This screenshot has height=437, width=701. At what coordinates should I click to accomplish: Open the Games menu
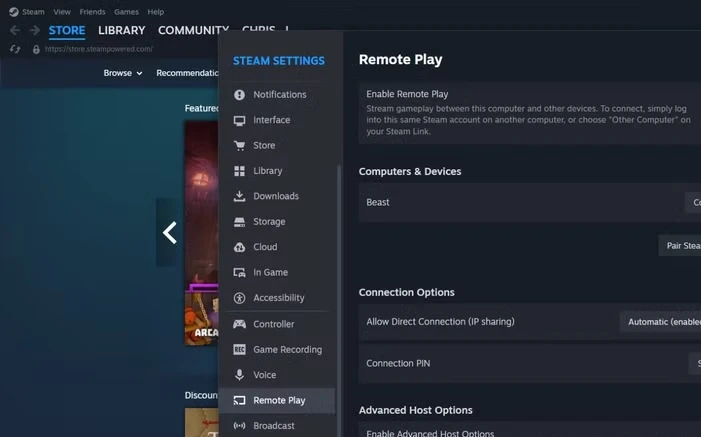point(126,12)
